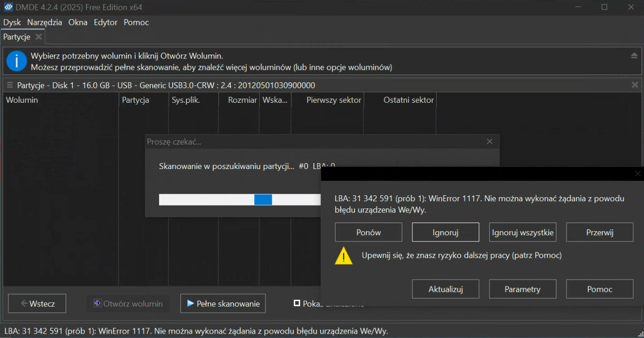Click the Wolumin column header
644x338 pixels.
tap(61, 100)
